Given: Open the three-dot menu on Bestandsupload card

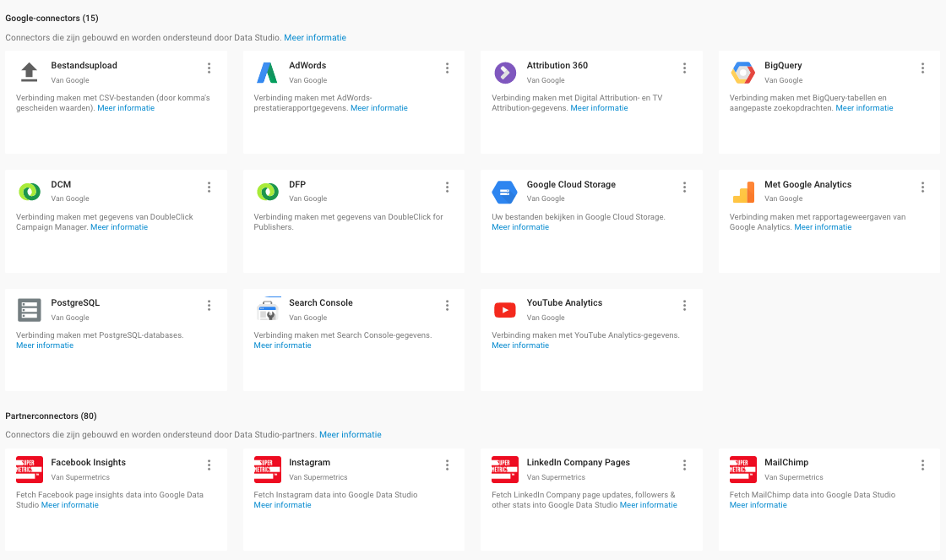Looking at the screenshot, I should (209, 68).
